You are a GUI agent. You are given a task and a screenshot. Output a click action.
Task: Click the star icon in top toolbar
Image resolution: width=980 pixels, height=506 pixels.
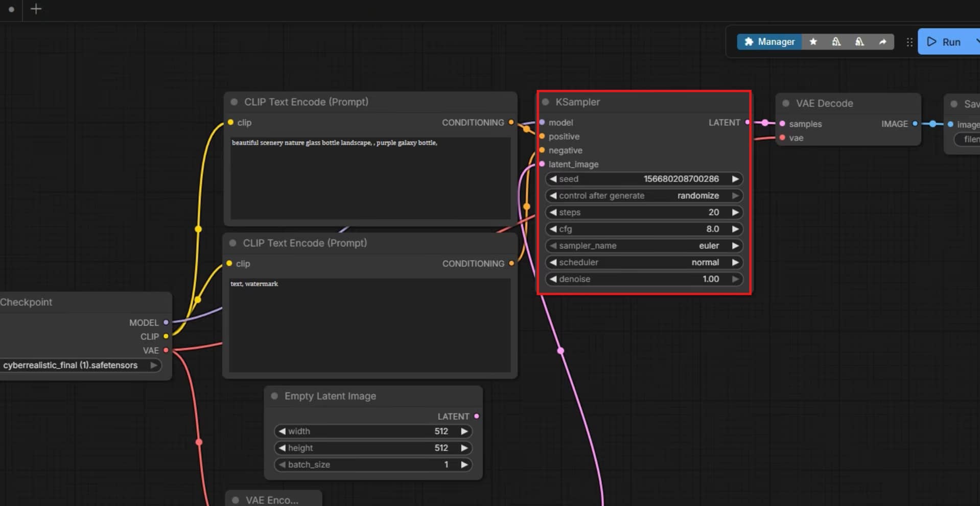pos(813,42)
